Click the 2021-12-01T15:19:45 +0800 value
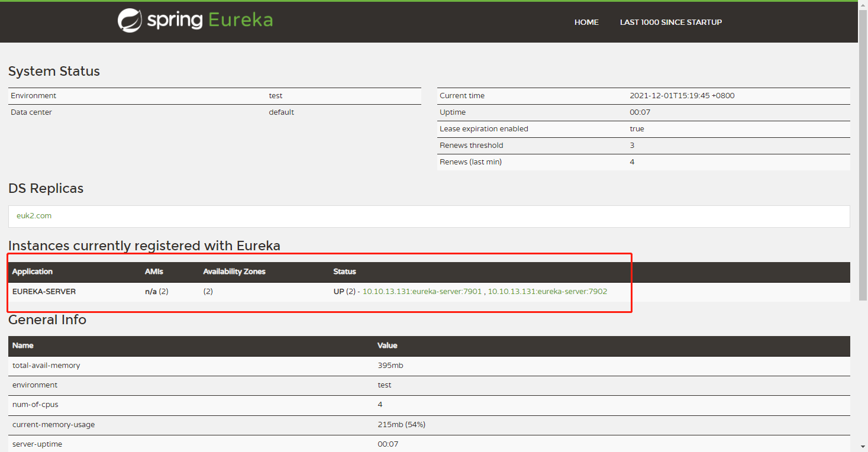This screenshot has height=452, width=868. click(682, 96)
